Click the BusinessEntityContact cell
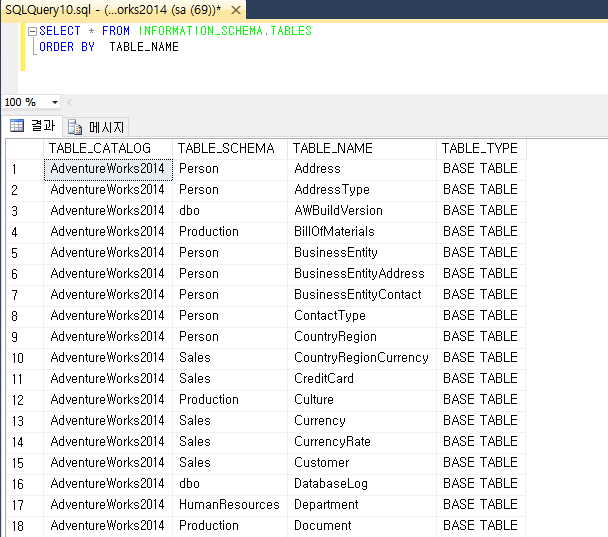 [362, 295]
